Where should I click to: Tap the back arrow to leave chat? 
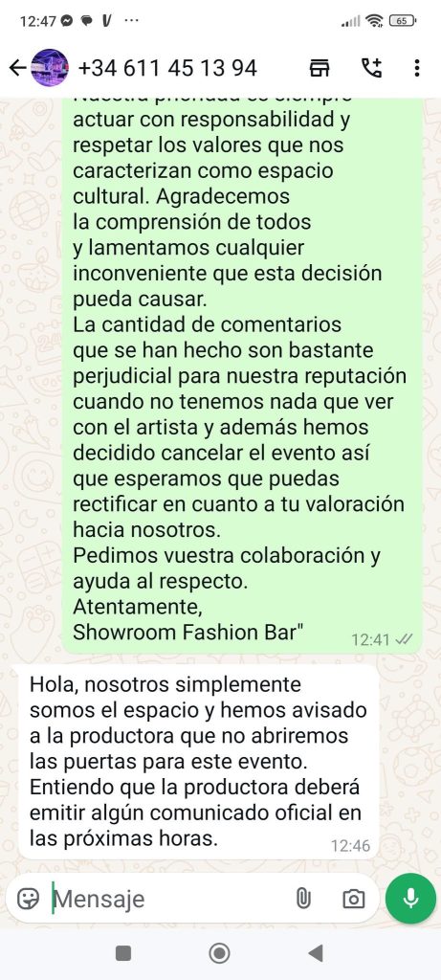17,68
